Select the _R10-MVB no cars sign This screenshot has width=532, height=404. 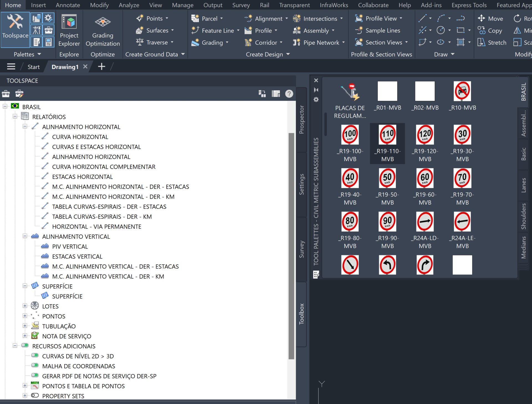tap(462, 92)
